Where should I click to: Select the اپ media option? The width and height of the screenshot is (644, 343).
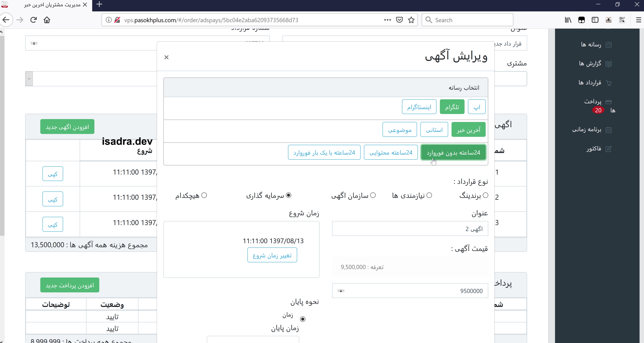click(477, 107)
